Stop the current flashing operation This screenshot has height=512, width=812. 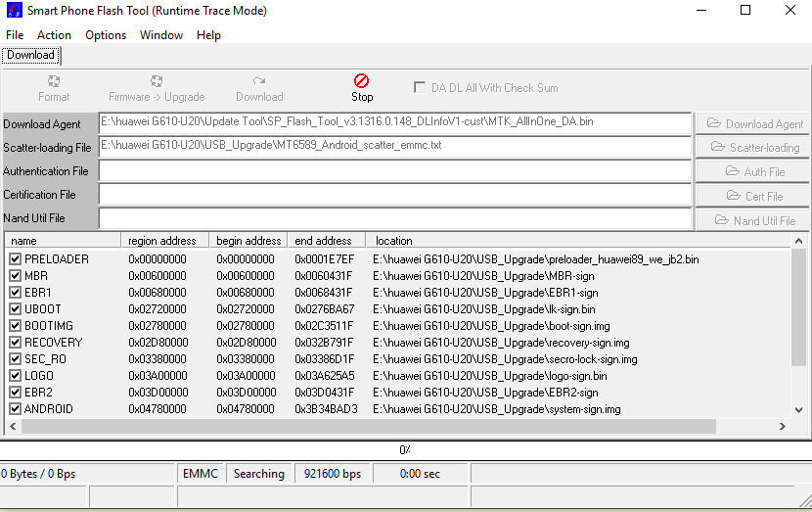pyautogui.click(x=361, y=88)
